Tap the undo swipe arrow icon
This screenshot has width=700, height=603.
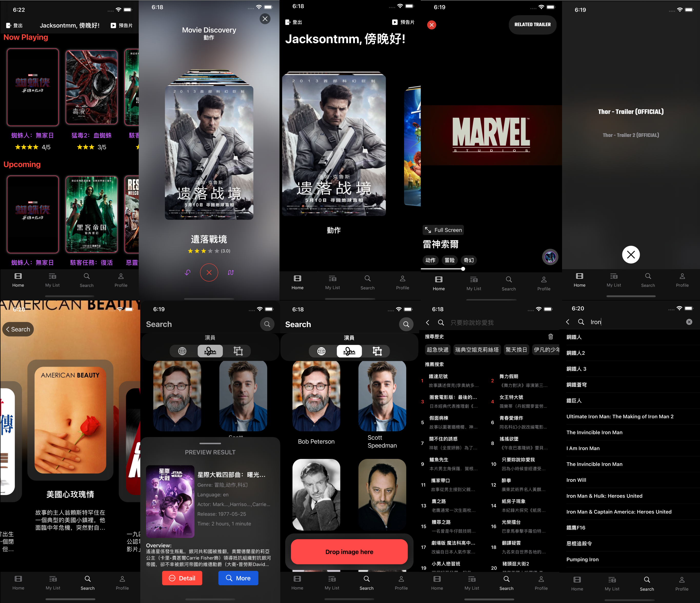tap(187, 272)
